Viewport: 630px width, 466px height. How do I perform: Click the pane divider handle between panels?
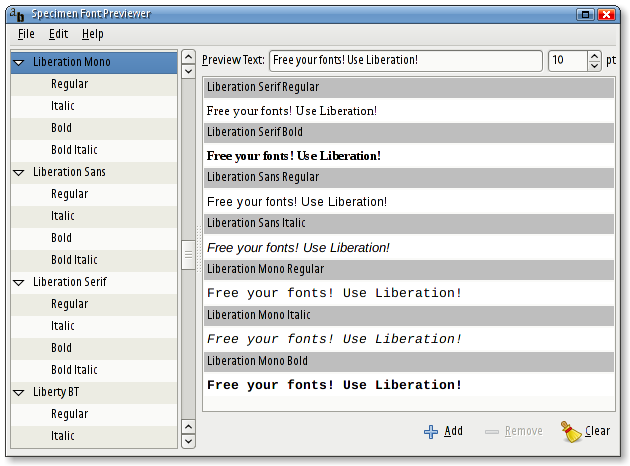[x=198, y=249]
